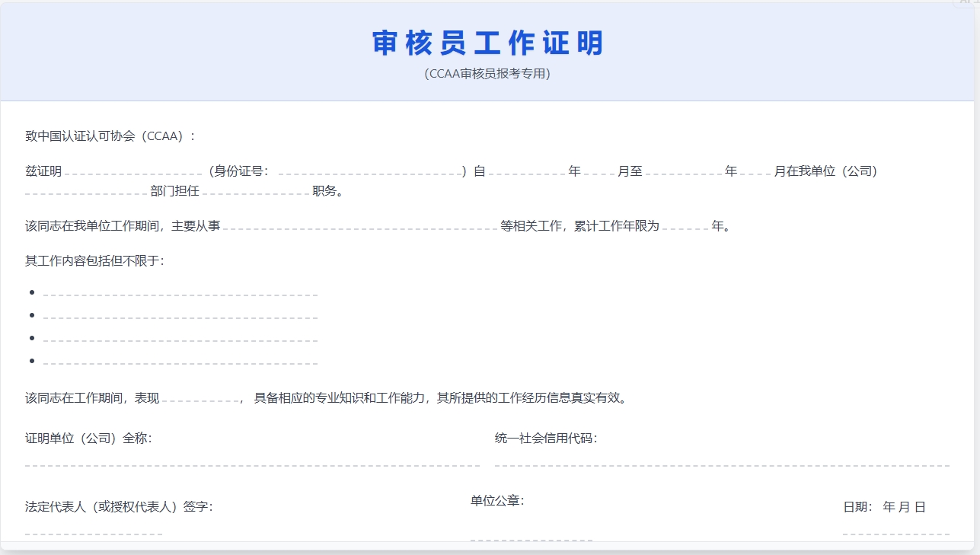Click the fourth bullet work content line

179,363
